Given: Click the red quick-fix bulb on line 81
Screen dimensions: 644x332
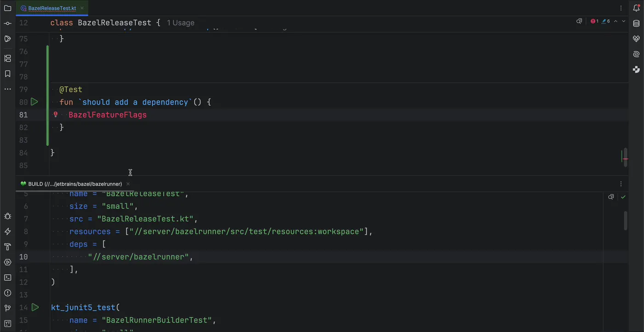Looking at the screenshot, I should (x=56, y=115).
